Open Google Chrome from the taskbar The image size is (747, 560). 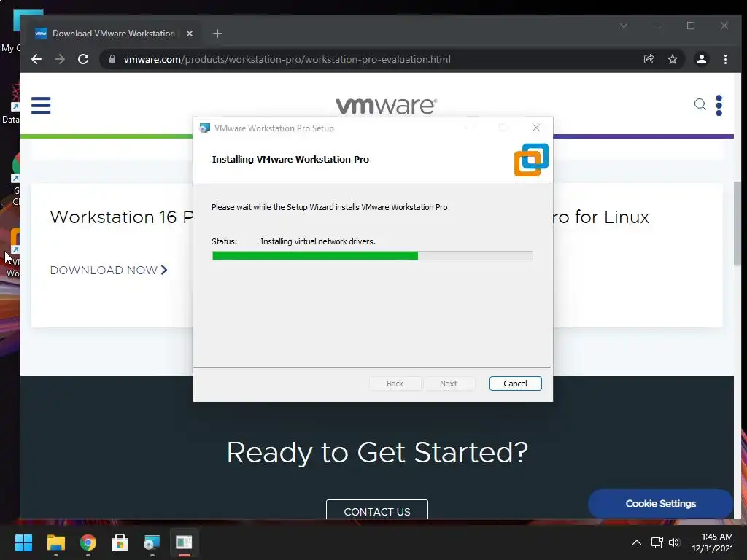point(88,542)
